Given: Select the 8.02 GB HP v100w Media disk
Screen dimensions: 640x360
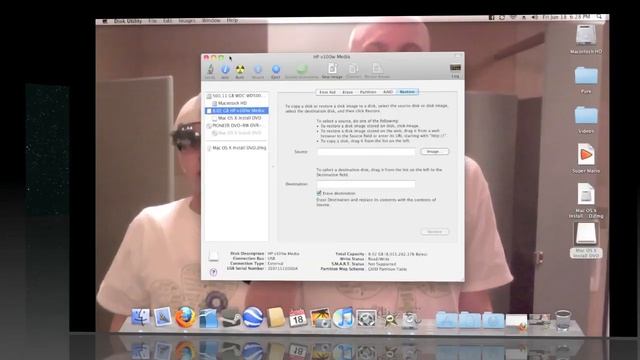Looking at the screenshot, I should click(x=237, y=111).
